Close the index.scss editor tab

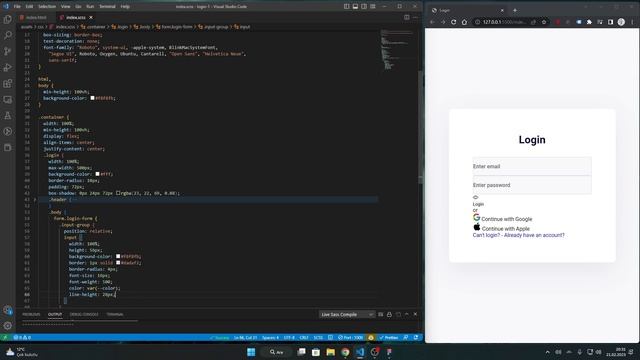(91, 17)
